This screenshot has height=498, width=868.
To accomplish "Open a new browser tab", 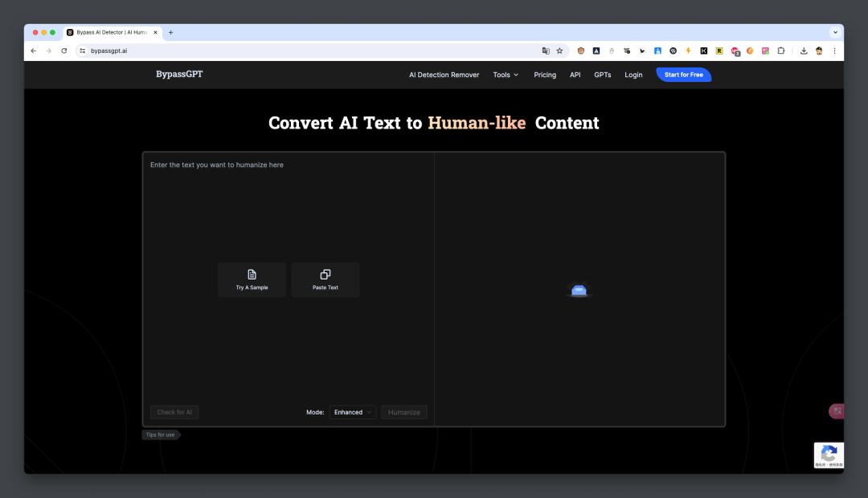I will coord(170,33).
